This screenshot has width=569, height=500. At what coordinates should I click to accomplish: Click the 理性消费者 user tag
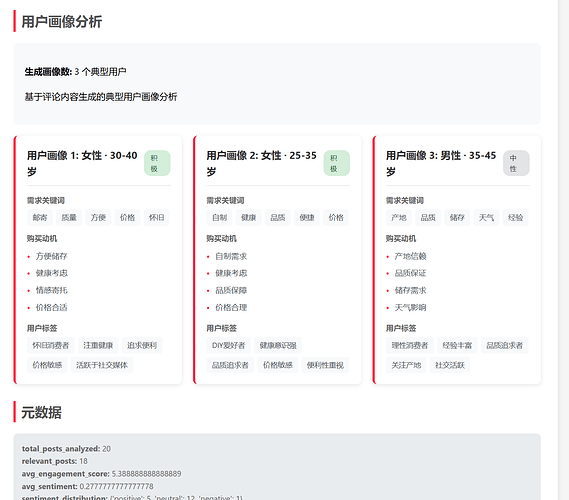coord(410,345)
